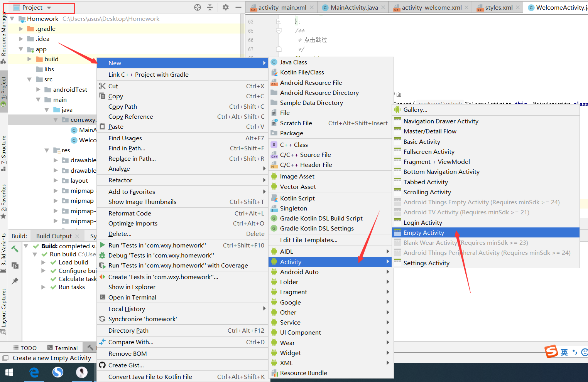588x382 pixels.
Task: Fold the comment block at line 65
Action: click(279, 31)
